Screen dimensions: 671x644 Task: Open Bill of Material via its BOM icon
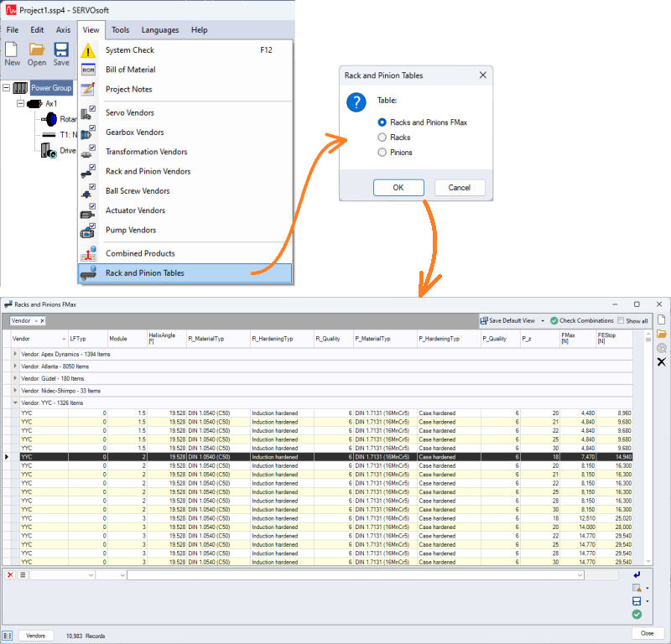click(89, 70)
